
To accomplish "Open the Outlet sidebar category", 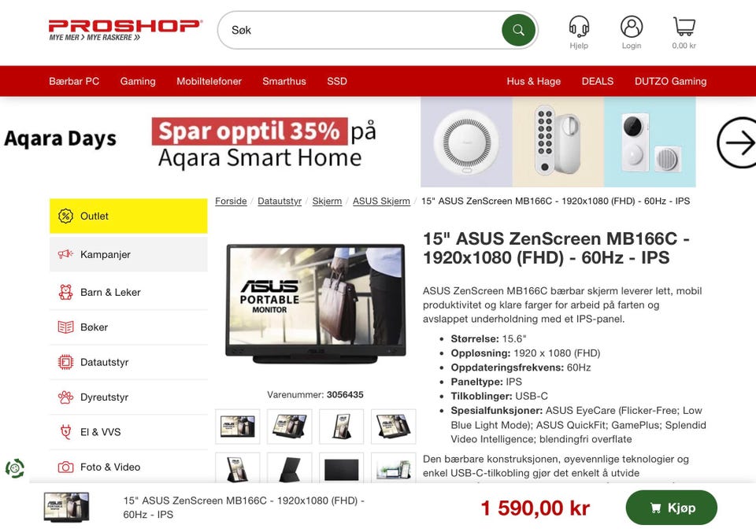I will pos(128,216).
